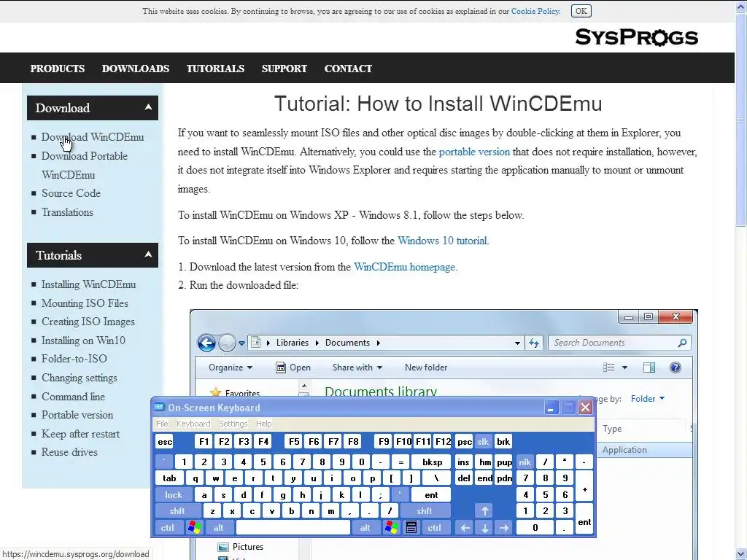Viewport: 747px width, 560px height.
Task: Collapse the Tutorials sidebar section
Action: [x=148, y=254]
